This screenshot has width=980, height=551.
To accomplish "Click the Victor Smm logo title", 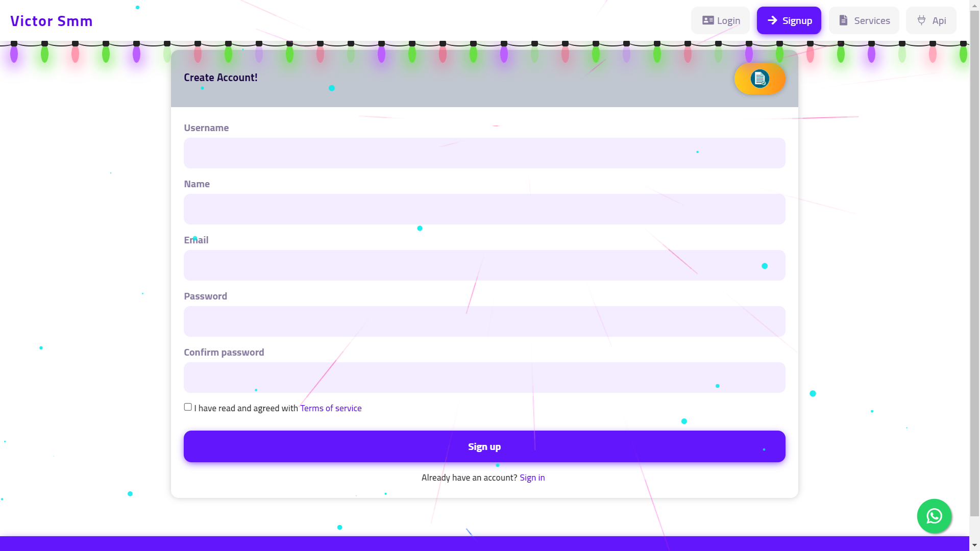I will click(x=52, y=21).
